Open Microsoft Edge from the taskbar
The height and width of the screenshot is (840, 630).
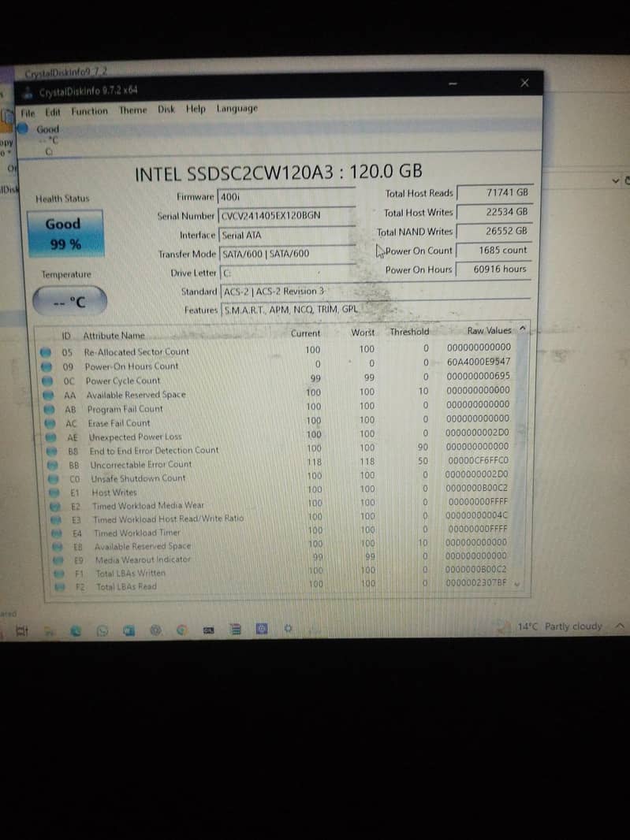[76, 630]
